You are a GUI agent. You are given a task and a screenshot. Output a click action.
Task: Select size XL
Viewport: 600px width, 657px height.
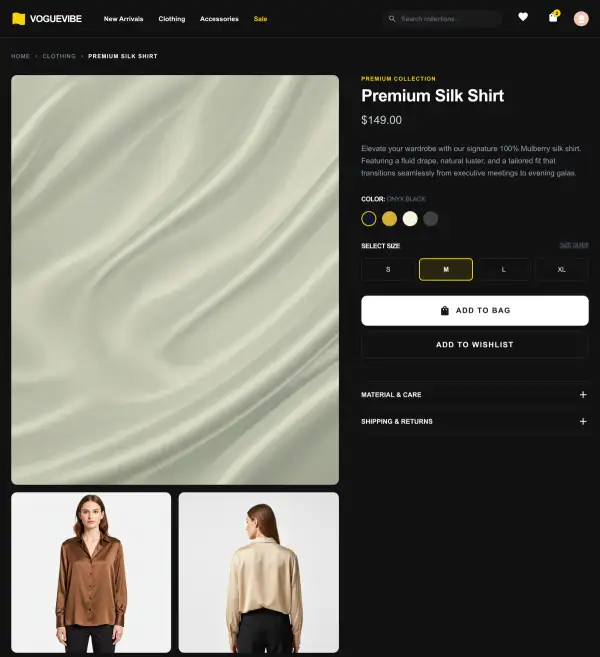pos(561,269)
